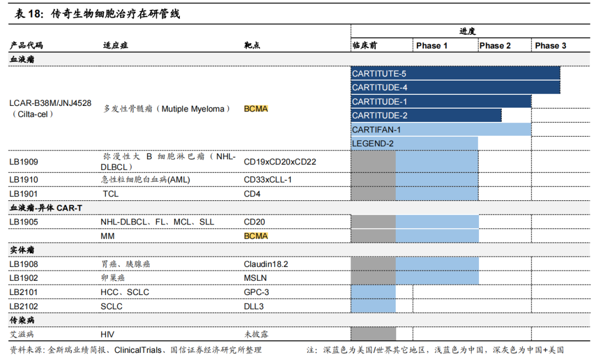The image size is (596, 364).
Task: Select the 实体瘤 section heading
Action: click(x=22, y=250)
